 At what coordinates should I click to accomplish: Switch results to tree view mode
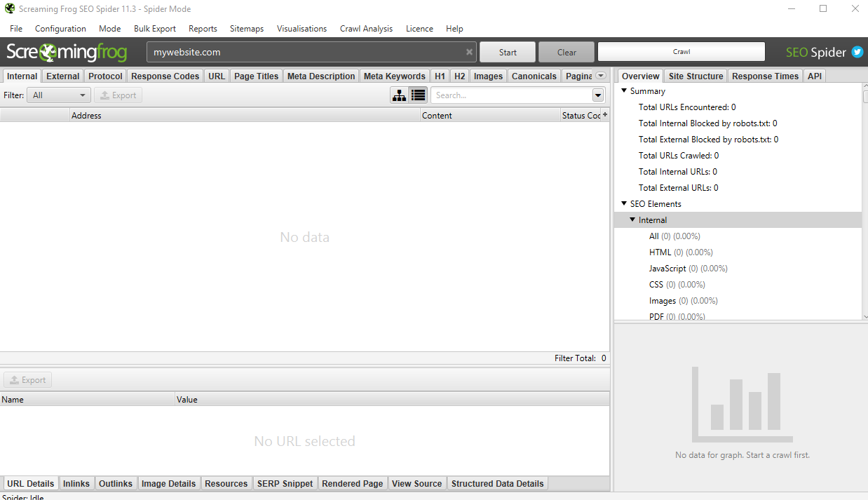(x=398, y=95)
